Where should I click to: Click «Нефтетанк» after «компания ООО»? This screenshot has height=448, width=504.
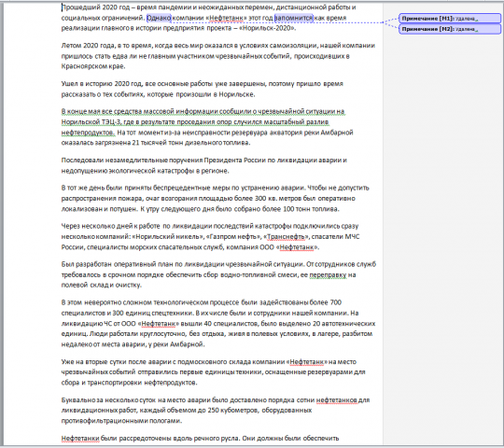[297, 247]
